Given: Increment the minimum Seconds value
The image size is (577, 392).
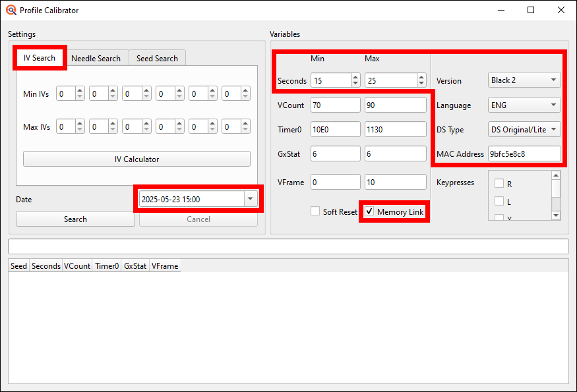Looking at the screenshot, I should [355, 76].
